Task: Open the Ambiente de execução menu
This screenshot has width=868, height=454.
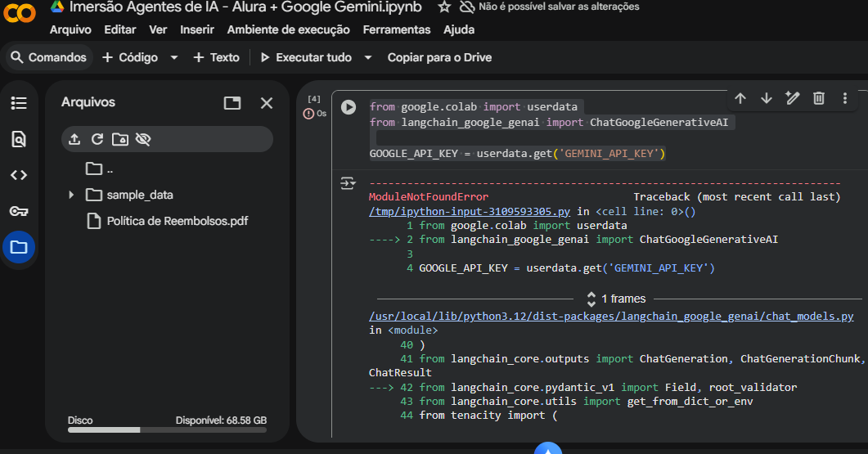Action: 289,30
